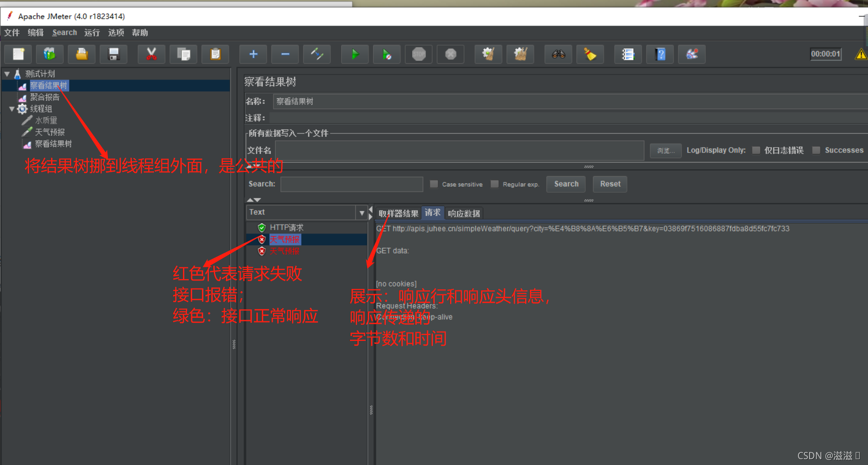Switch to the 响应数据 tab
Screen dimensions: 868x465
(464, 213)
